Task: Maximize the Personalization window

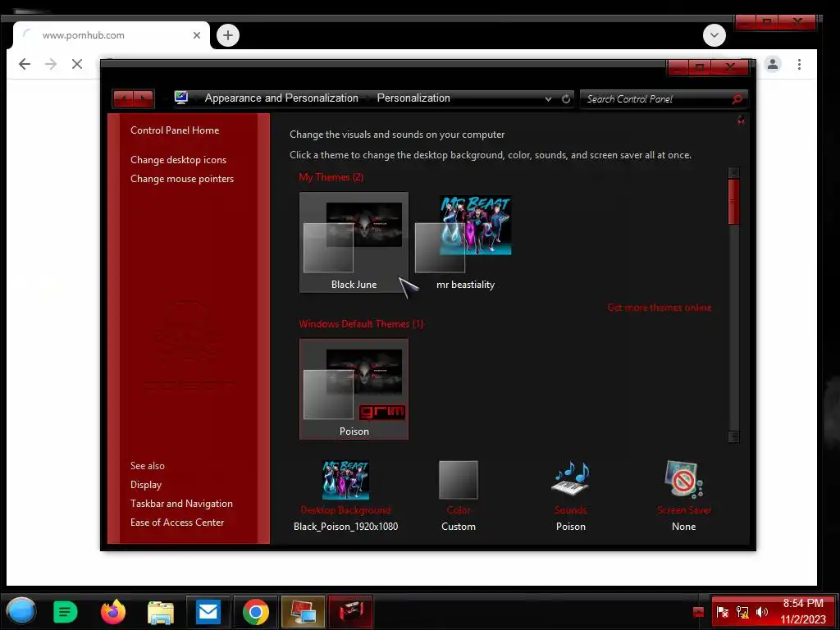Action: point(699,67)
